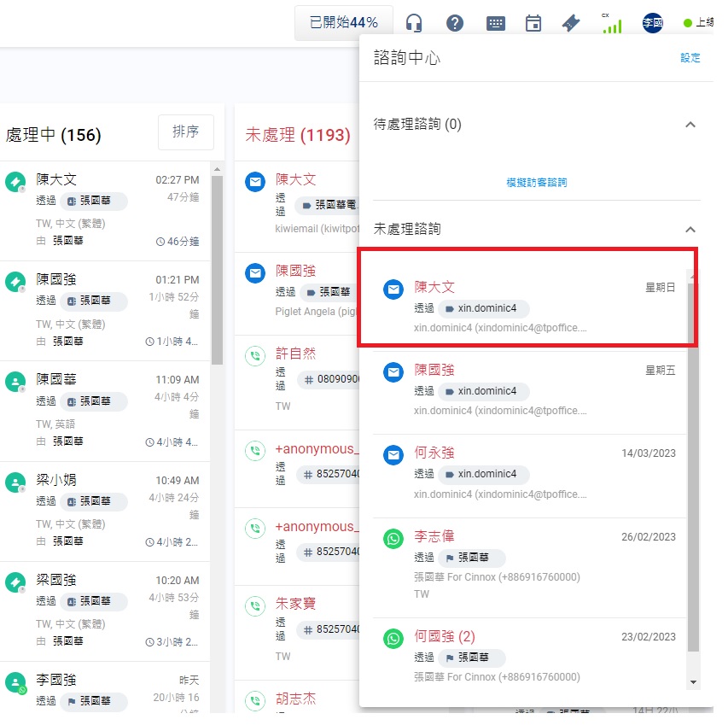Click mail icon of 陳國強 in 未處理 column

255,273
